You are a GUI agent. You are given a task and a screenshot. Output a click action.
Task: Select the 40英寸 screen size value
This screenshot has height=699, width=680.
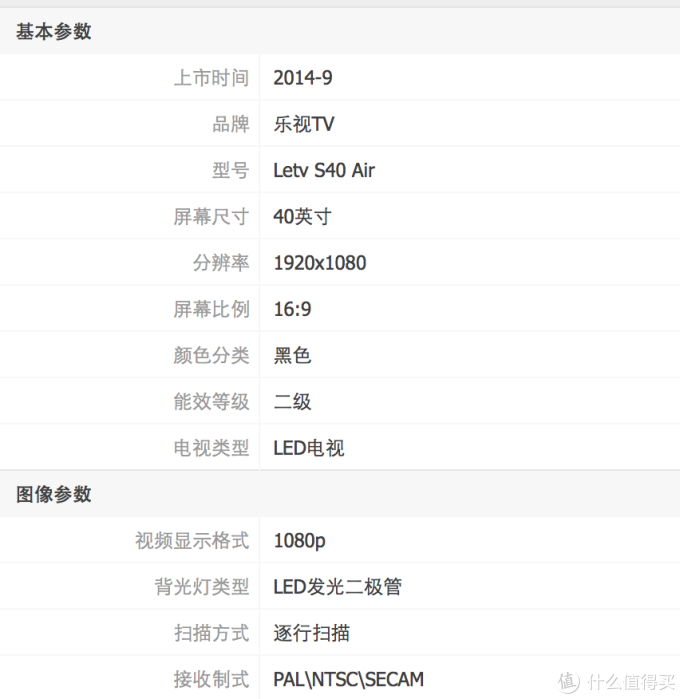(x=302, y=217)
